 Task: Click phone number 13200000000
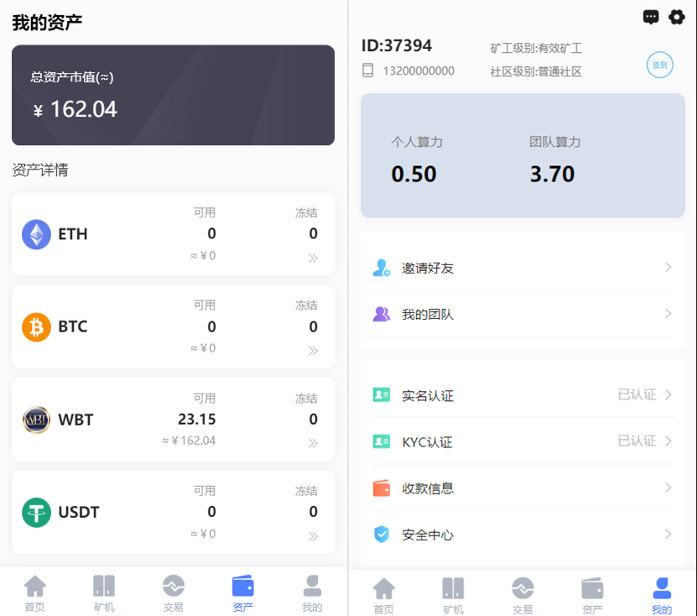419,70
